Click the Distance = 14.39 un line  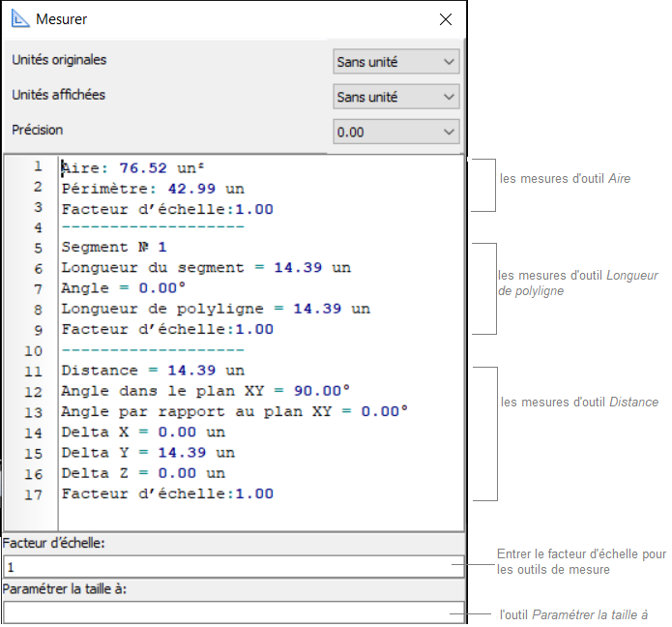(152, 371)
